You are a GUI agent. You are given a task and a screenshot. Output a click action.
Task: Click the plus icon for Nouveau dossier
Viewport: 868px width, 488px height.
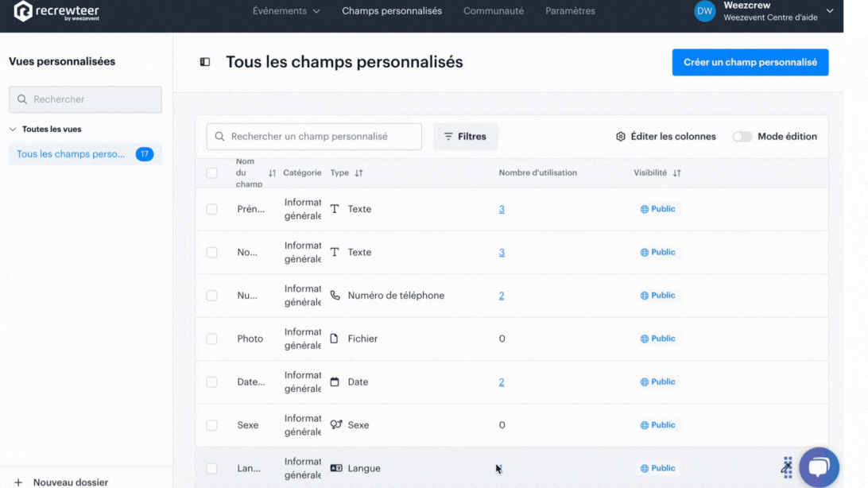tap(18, 482)
